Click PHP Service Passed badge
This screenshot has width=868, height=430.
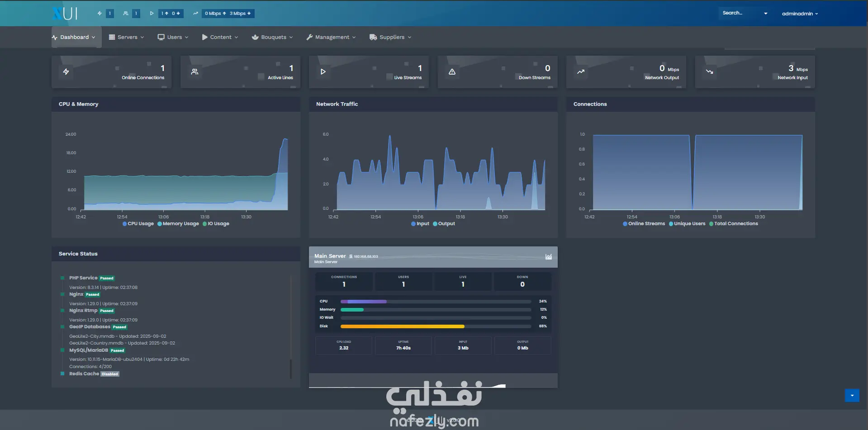(107, 279)
